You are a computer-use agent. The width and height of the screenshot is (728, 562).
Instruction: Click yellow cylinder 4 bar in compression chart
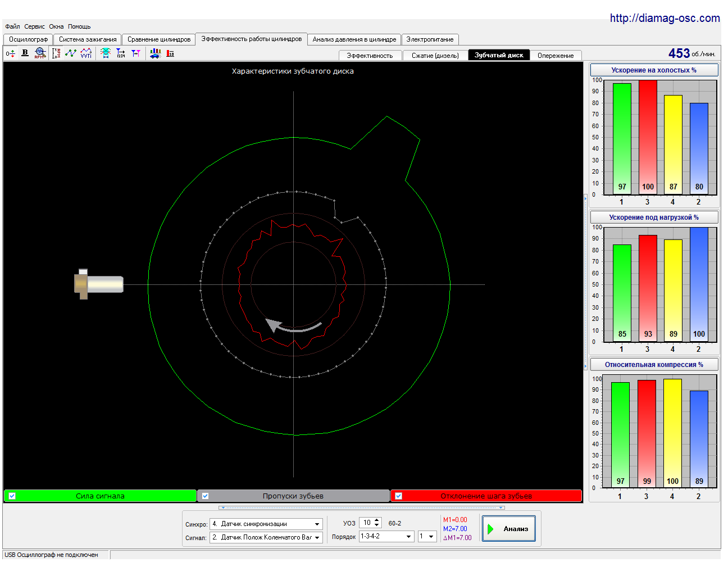[x=672, y=433]
